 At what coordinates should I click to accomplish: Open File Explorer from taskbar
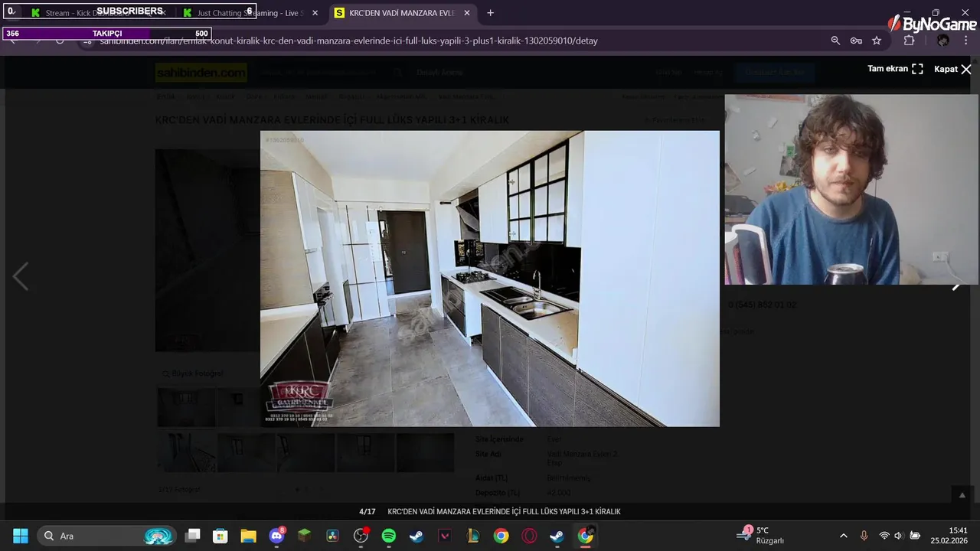click(x=248, y=536)
